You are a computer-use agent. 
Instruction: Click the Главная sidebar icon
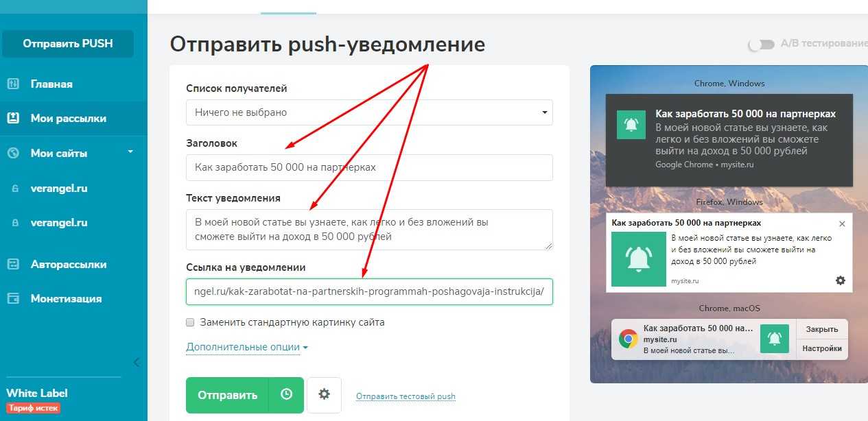tap(13, 84)
